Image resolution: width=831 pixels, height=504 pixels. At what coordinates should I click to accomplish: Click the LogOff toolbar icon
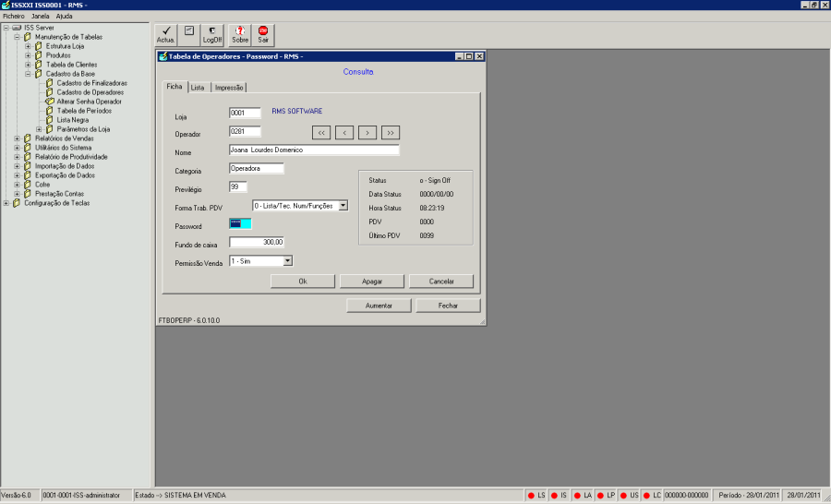click(x=212, y=30)
